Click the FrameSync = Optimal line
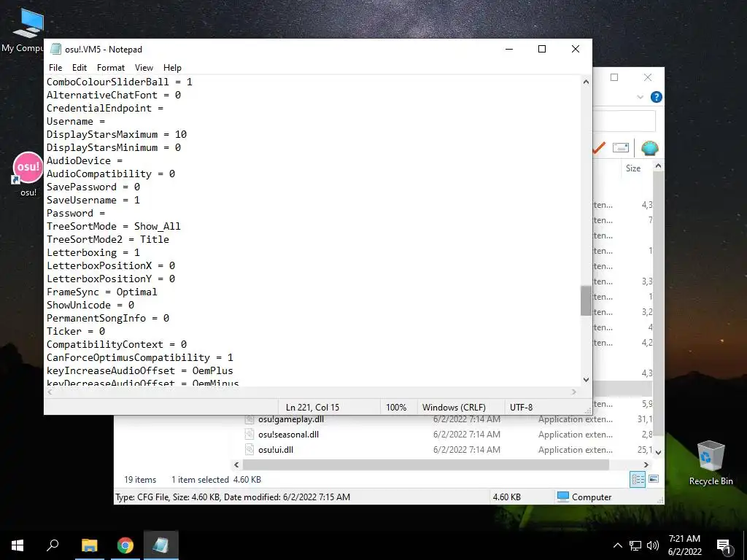Screen dimensions: 747x560 pos(101,292)
